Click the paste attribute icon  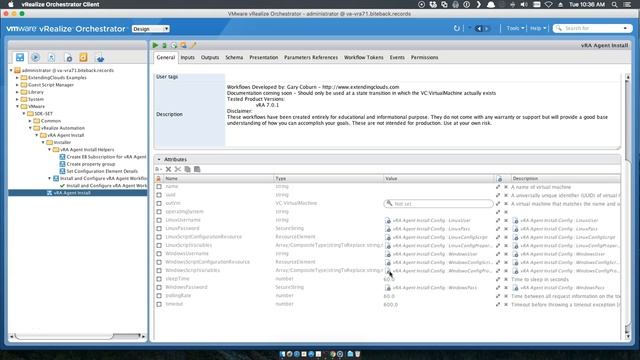pyautogui.click(x=197, y=169)
